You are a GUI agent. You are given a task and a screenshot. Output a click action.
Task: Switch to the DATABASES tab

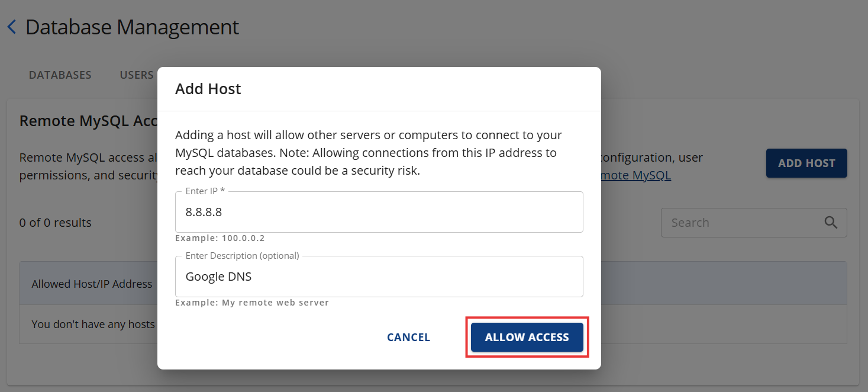click(60, 75)
